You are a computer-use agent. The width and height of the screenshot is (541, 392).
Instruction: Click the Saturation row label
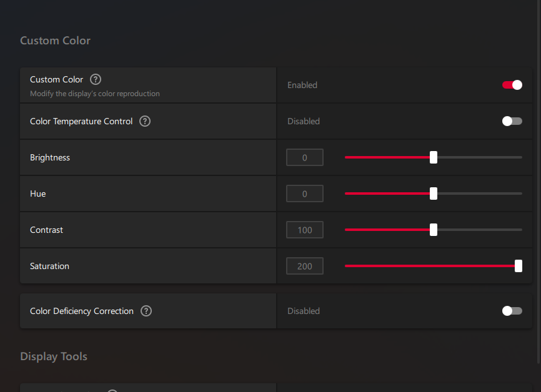pos(49,266)
